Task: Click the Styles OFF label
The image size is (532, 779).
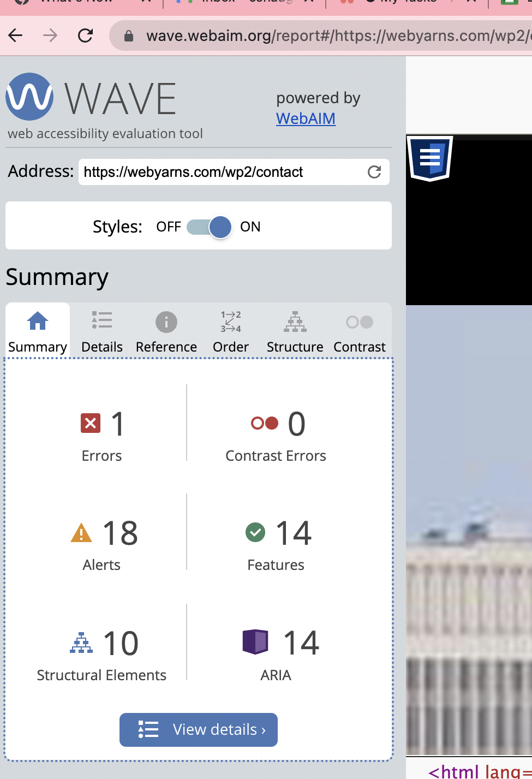Action: click(x=169, y=227)
